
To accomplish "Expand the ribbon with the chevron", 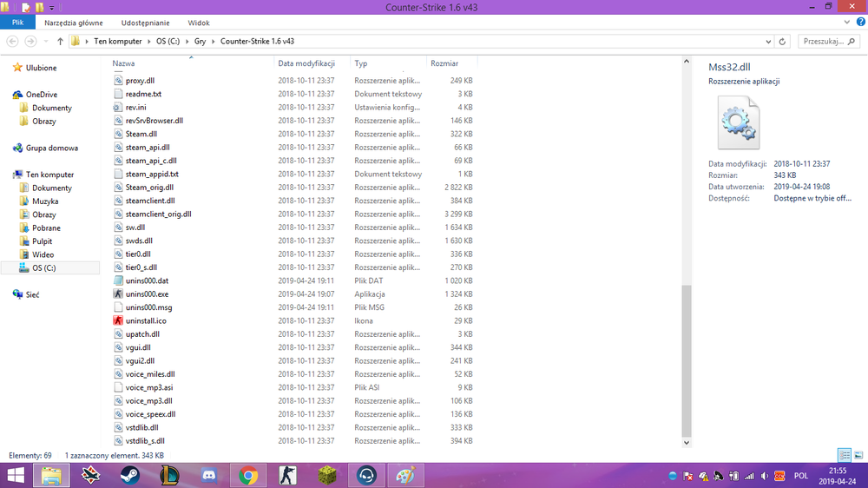I will 846,23.
